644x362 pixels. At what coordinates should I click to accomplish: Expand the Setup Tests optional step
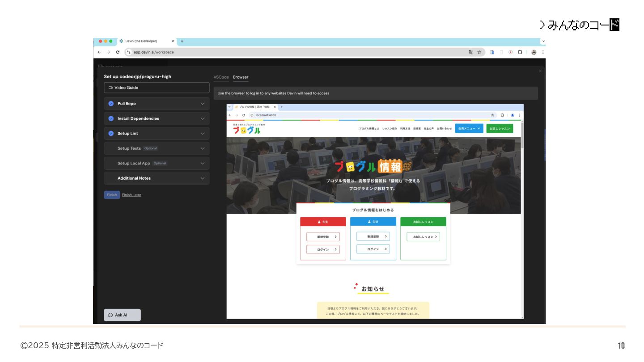pyautogui.click(x=157, y=148)
